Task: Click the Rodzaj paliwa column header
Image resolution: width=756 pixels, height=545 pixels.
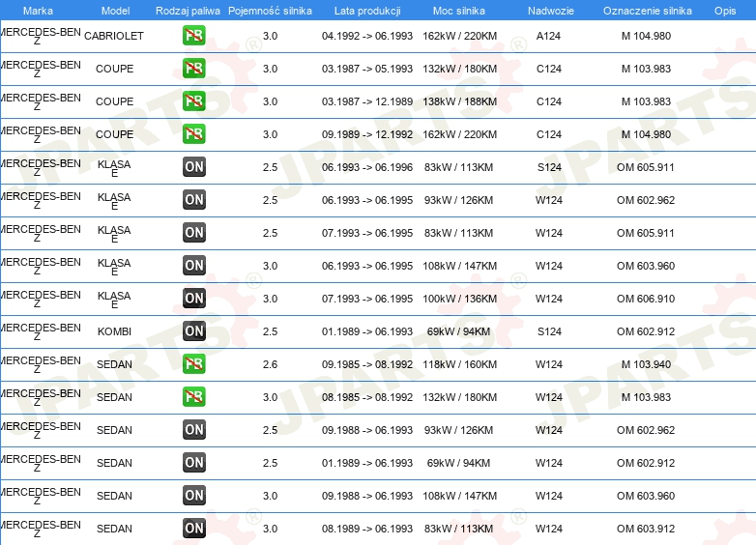Action: point(188,11)
